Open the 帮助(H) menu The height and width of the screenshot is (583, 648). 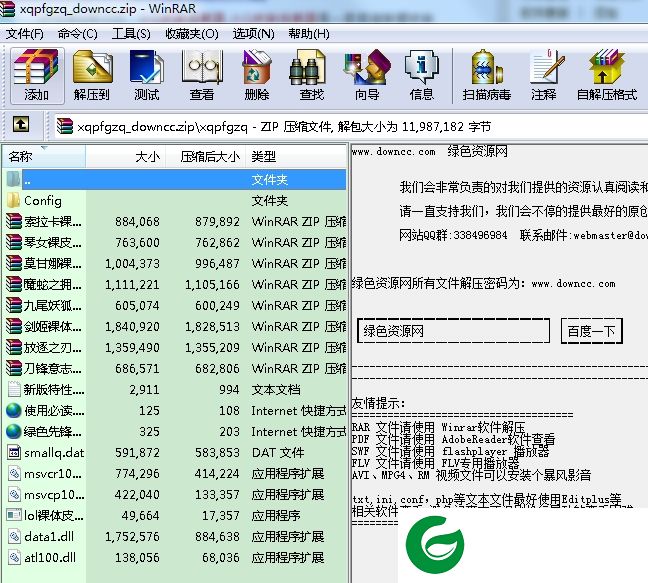pyautogui.click(x=309, y=33)
